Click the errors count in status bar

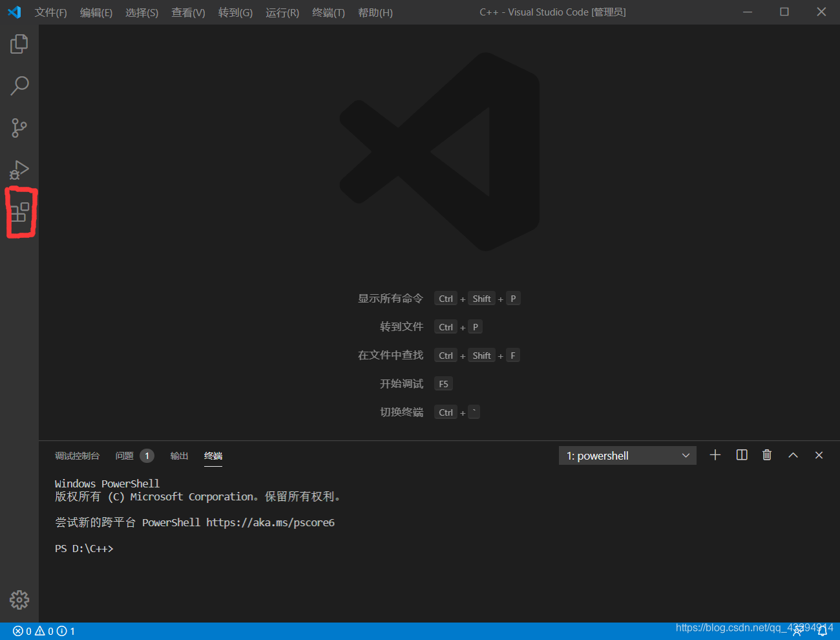tap(22, 631)
